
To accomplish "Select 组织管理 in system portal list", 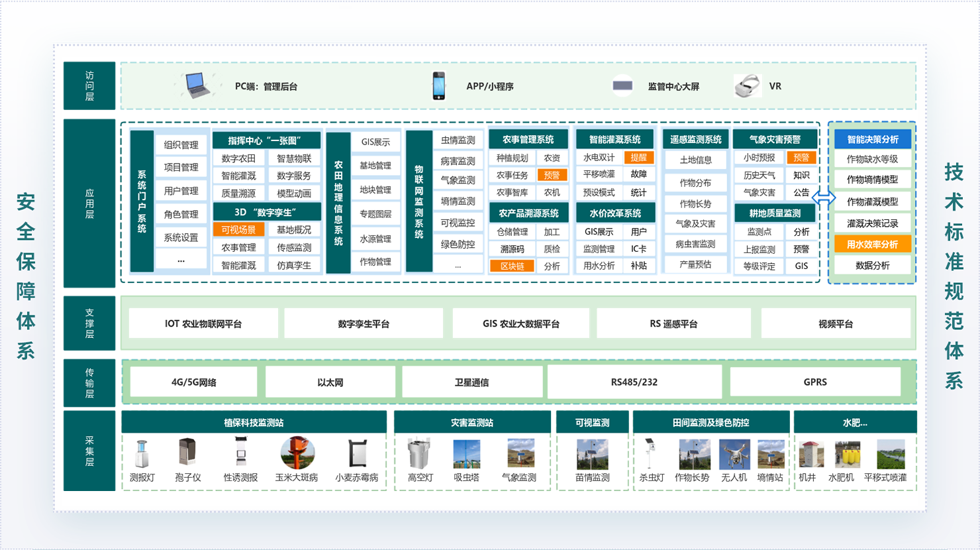I will pyautogui.click(x=181, y=145).
